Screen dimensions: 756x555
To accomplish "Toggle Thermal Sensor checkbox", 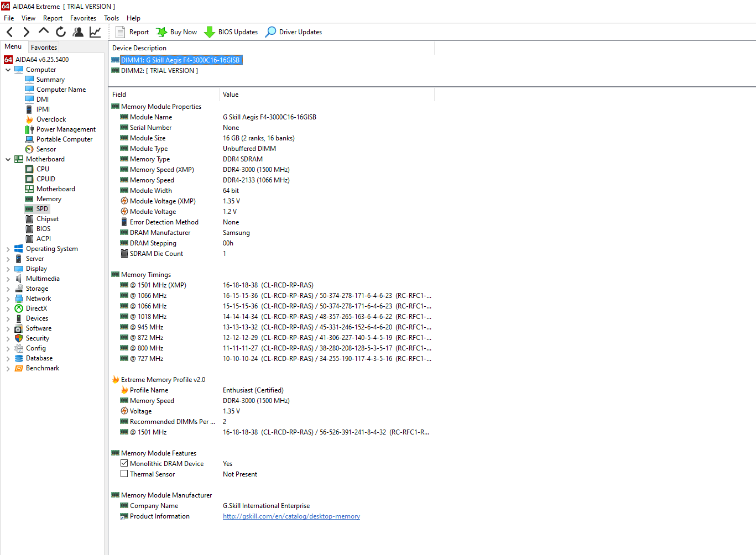I will [124, 474].
